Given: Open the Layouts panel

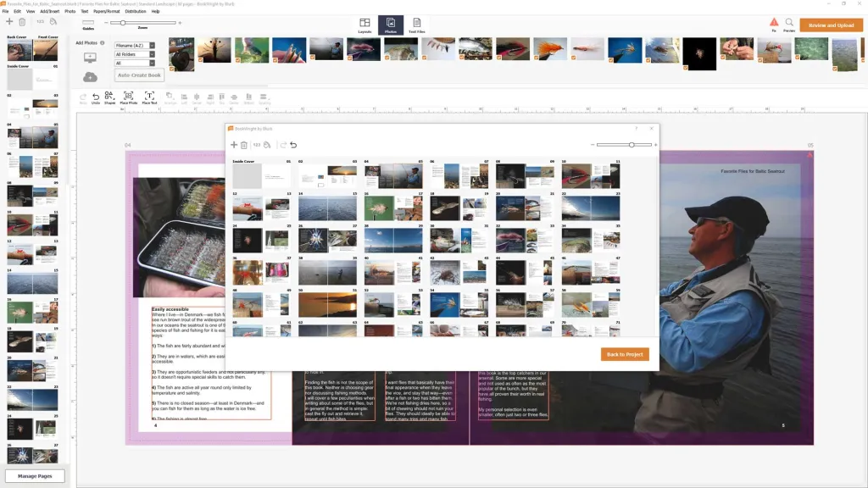Looking at the screenshot, I should (364, 25).
